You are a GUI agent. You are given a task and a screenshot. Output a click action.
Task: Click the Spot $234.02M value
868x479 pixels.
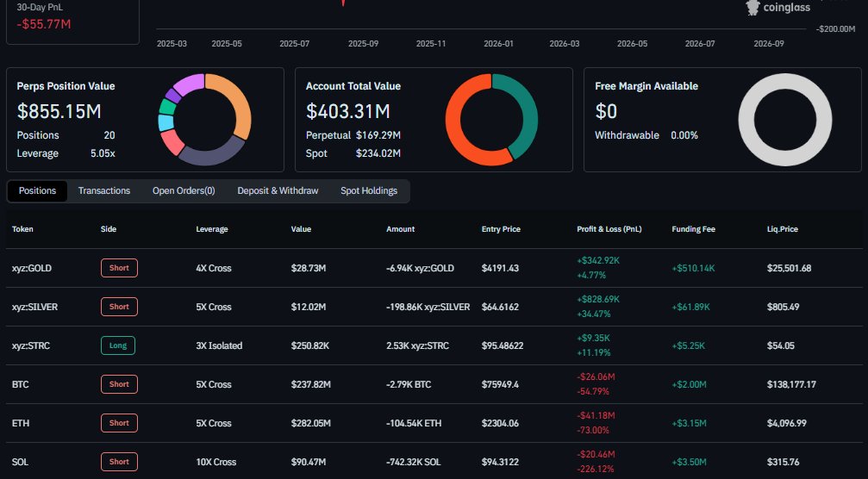click(x=378, y=153)
